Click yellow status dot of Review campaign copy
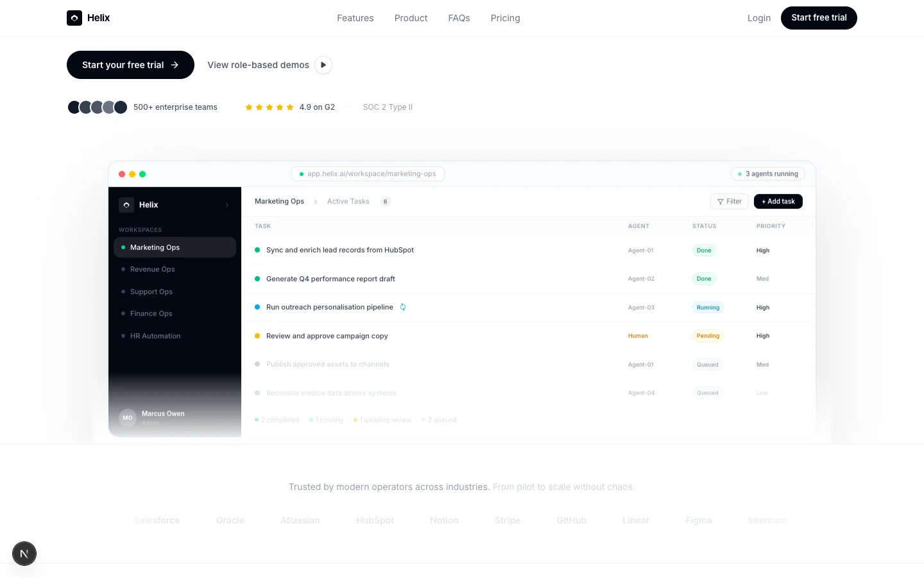 (257, 336)
